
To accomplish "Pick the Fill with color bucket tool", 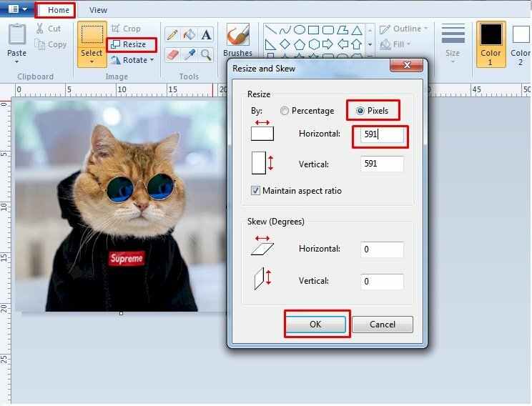I will tap(189, 34).
